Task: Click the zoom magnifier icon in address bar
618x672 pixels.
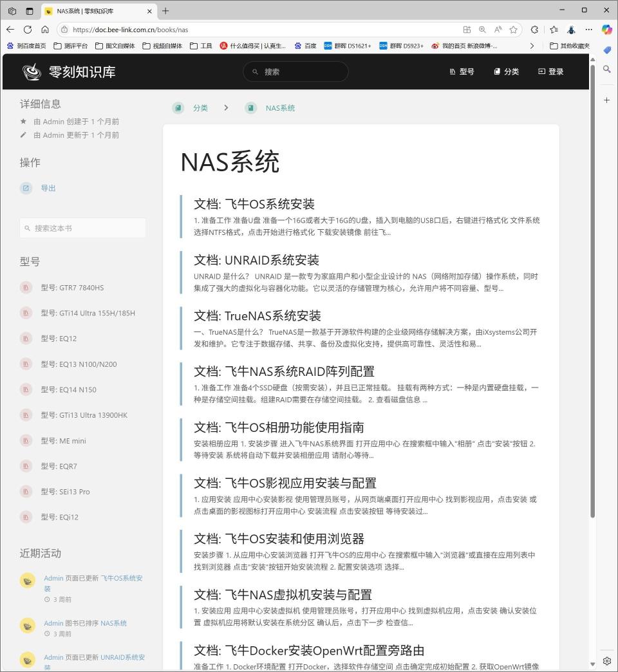Action: pos(483,30)
